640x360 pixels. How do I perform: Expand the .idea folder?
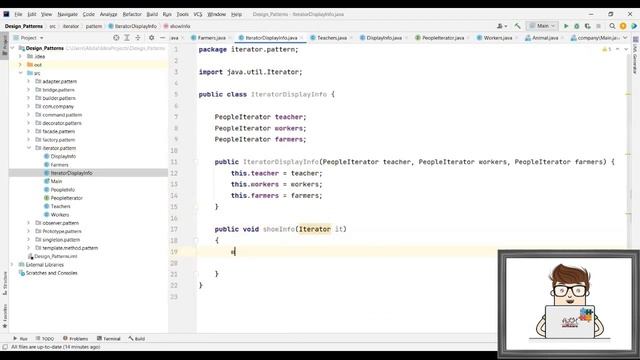pyautogui.click(x=20, y=56)
